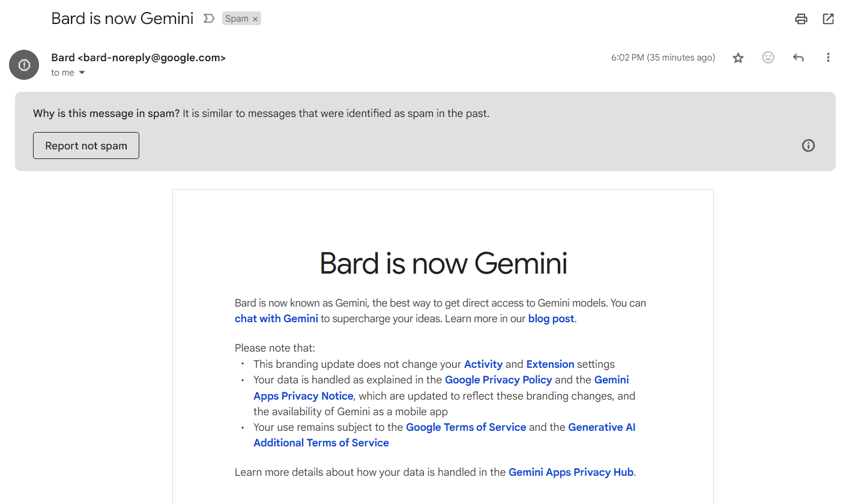Open the Google Terms of Service link

(466, 427)
